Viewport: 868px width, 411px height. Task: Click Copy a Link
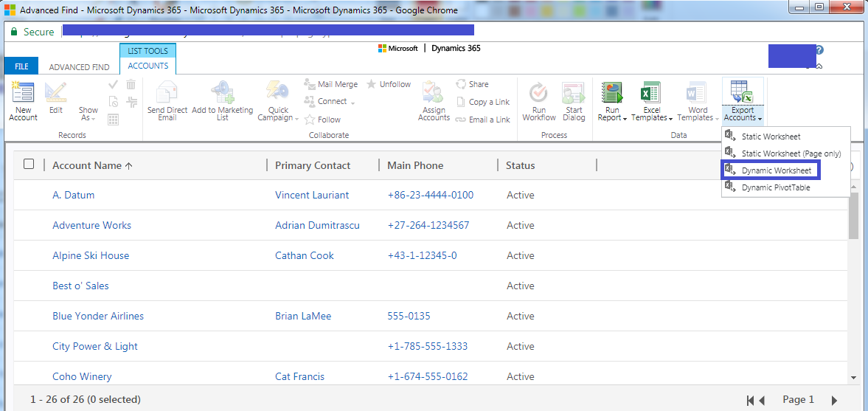pos(483,102)
